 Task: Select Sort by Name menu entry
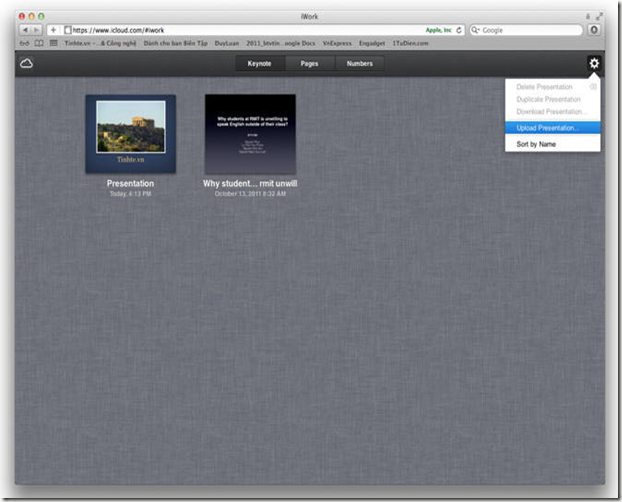coord(553,144)
